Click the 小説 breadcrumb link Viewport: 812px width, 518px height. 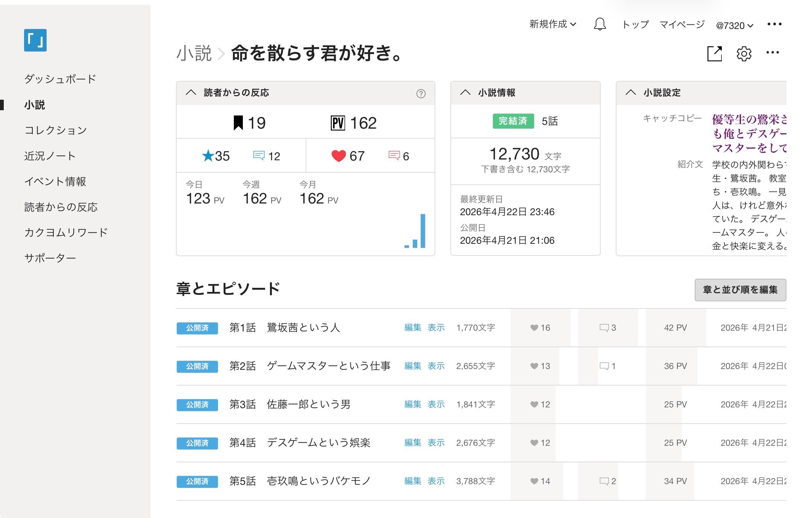coord(194,53)
